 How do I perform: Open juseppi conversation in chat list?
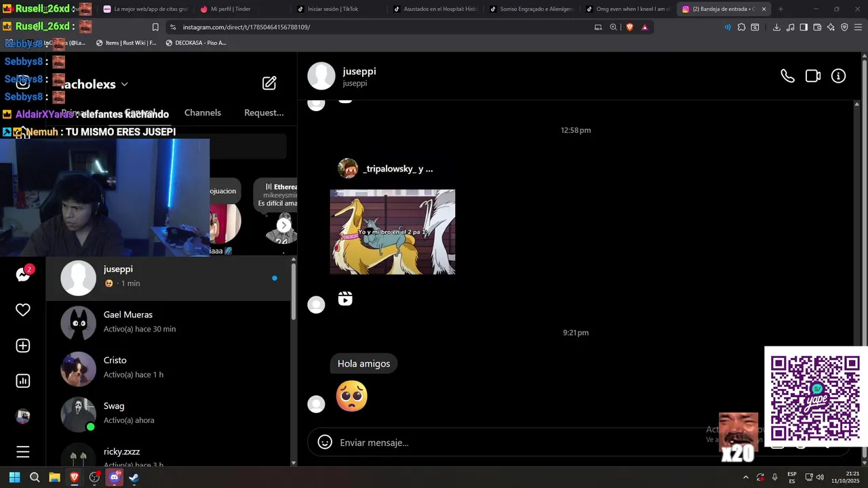167,277
